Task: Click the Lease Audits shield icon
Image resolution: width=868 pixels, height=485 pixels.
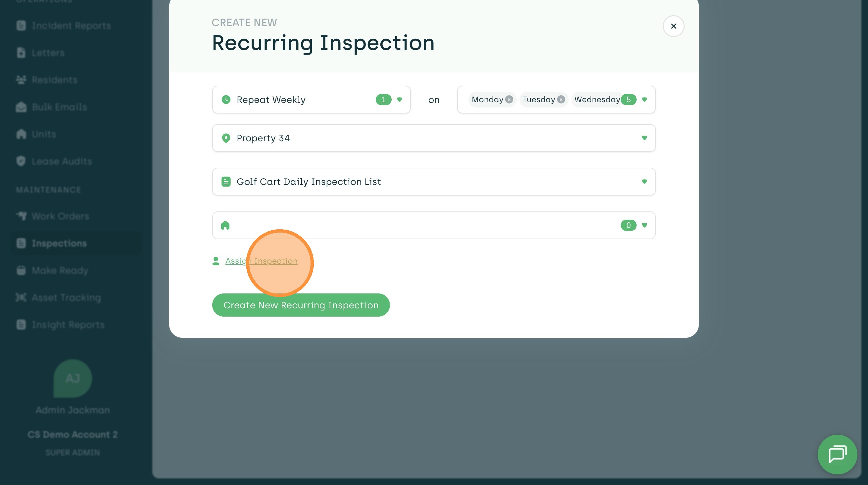Action: pos(21,161)
